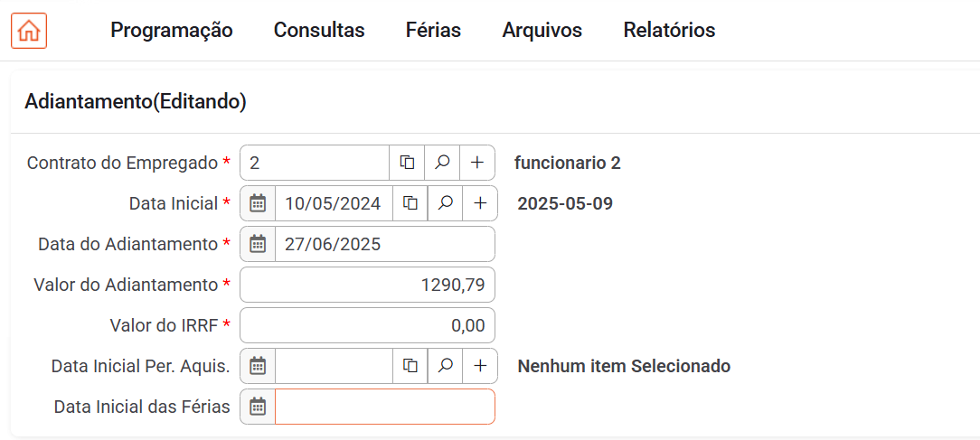This screenshot has height=440, width=980.
Task: Plus icon next to Contrato do Empregado
Action: [477, 163]
